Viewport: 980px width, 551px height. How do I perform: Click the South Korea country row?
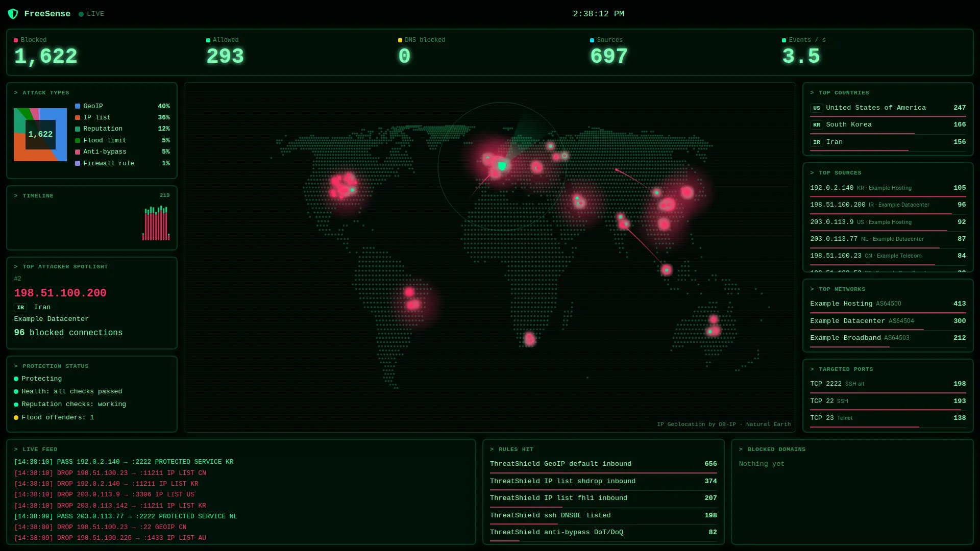point(888,126)
